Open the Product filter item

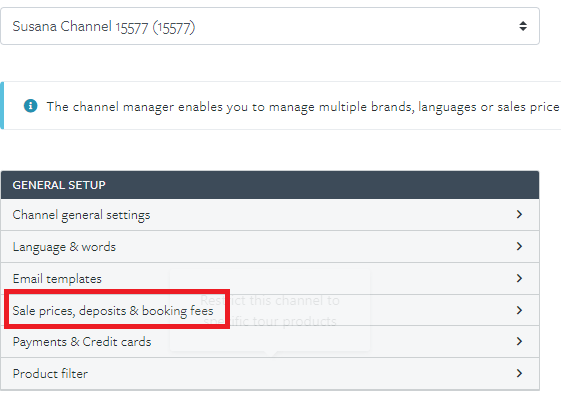coord(270,373)
